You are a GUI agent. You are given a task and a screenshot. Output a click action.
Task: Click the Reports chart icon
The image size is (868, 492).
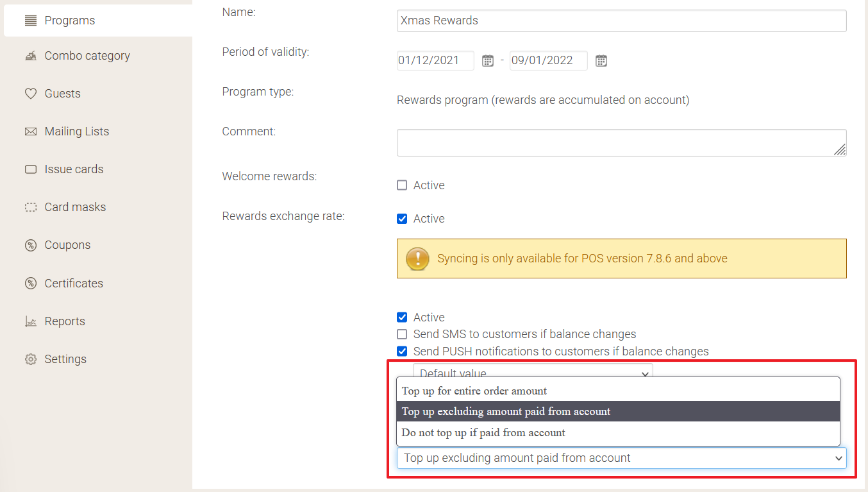pos(30,321)
